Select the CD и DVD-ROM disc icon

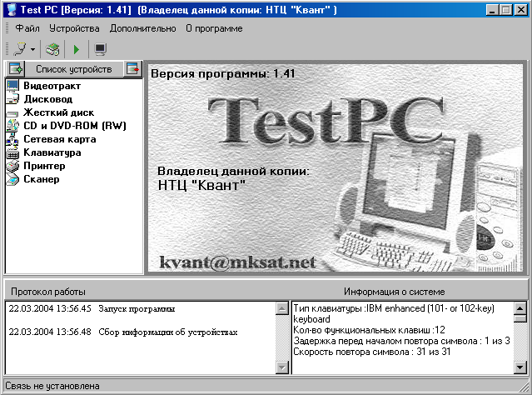[x=12, y=126]
